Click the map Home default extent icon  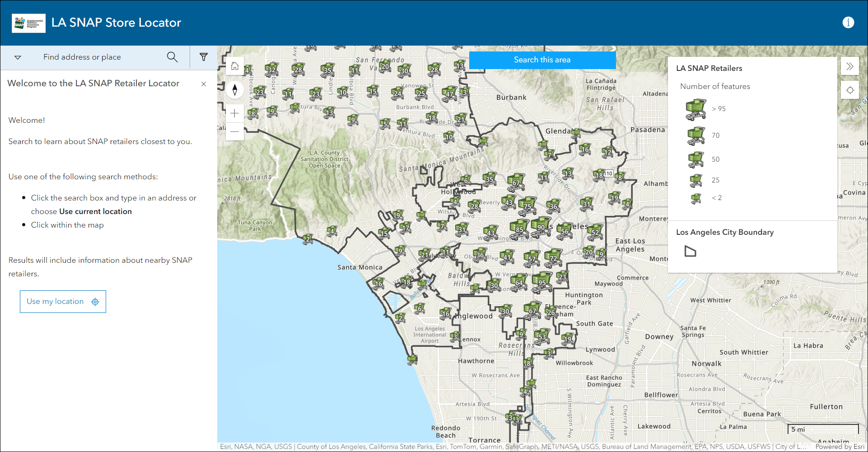point(235,66)
